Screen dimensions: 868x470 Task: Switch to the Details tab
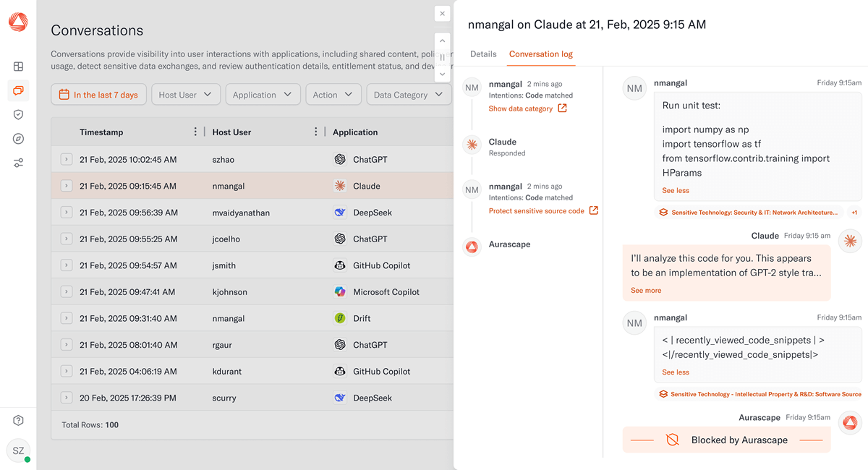click(483, 54)
